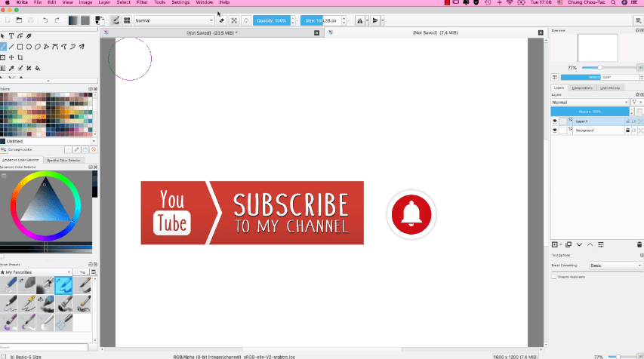Open layer properties button in Layers panel
The height and width of the screenshot is (359, 644).
[601, 244]
